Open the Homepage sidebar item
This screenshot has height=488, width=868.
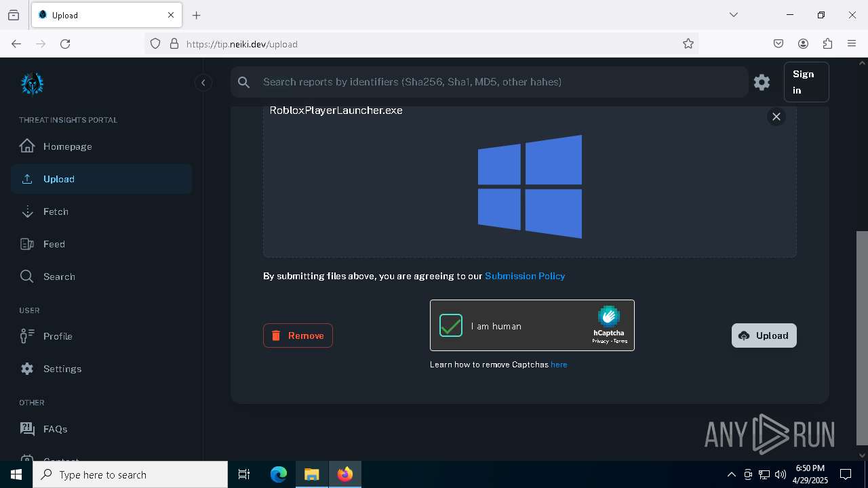click(x=101, y=146)
